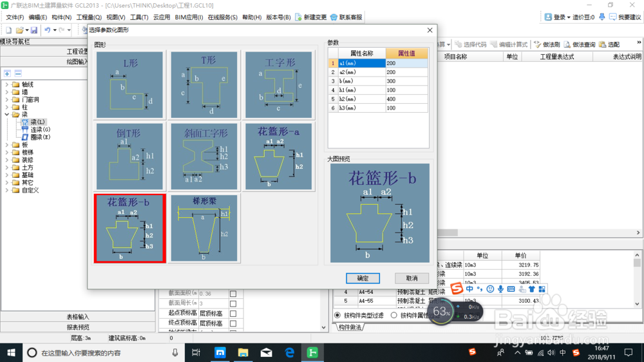Open the 工程量(Q) menu
644x362 pixels.
[x=89, y=17]
